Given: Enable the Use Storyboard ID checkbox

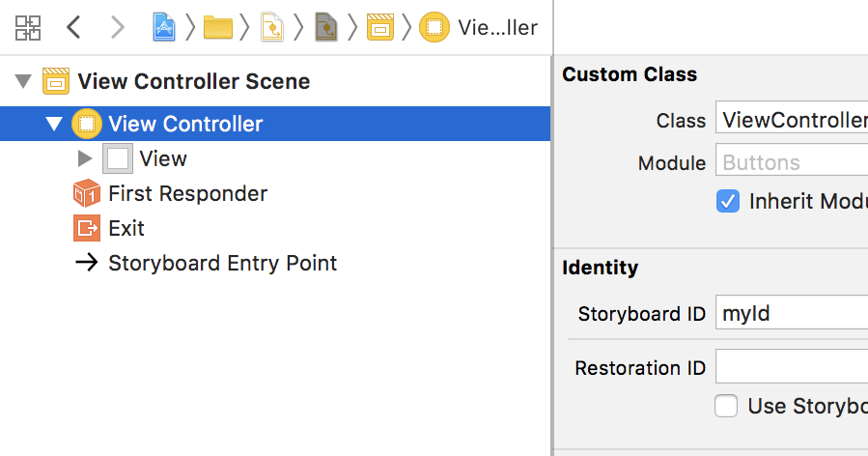Looking at the screenshot, I should [726, 406].
